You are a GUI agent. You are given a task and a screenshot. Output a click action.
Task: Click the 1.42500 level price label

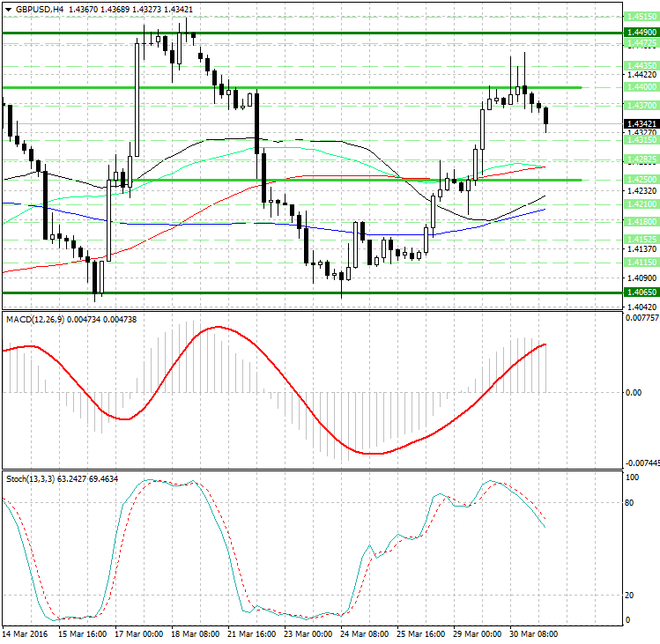(639, 180)
